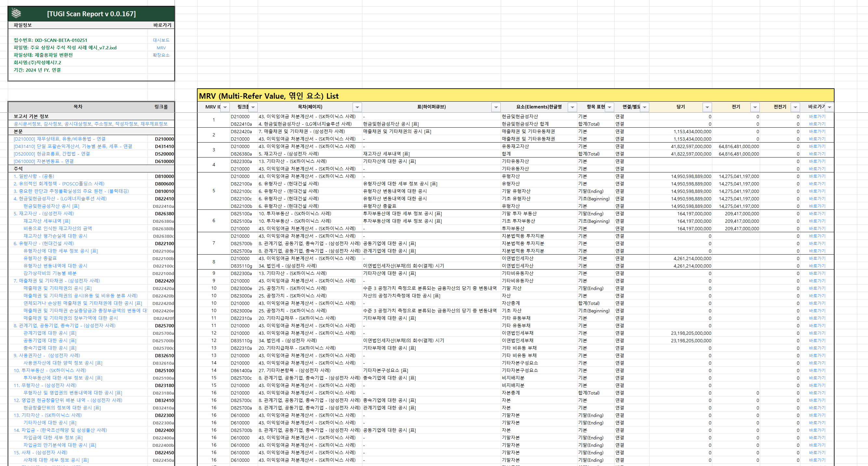Open the 링크롤 column filter dropdown
This screenshot has width=868, height=466.
tap(253, 107)
